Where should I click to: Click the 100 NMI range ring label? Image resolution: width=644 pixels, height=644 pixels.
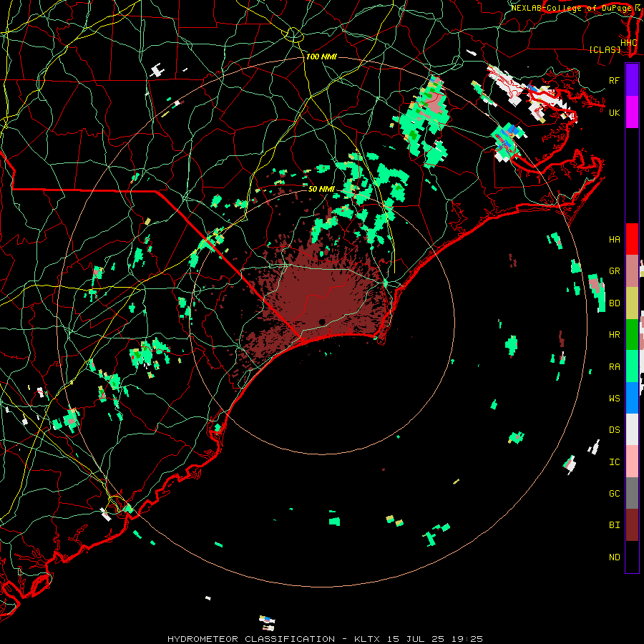pyautogui.click(x=321, y=57)
